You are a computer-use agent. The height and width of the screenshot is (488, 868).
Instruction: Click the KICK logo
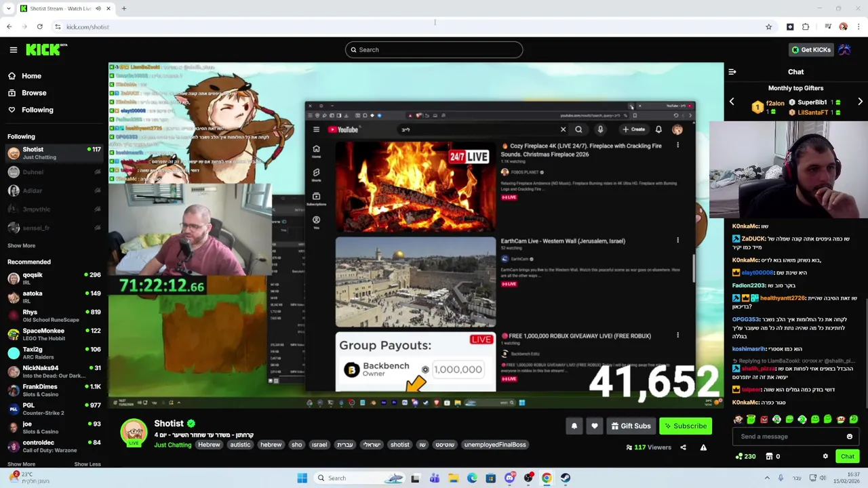tap(46, 49)
